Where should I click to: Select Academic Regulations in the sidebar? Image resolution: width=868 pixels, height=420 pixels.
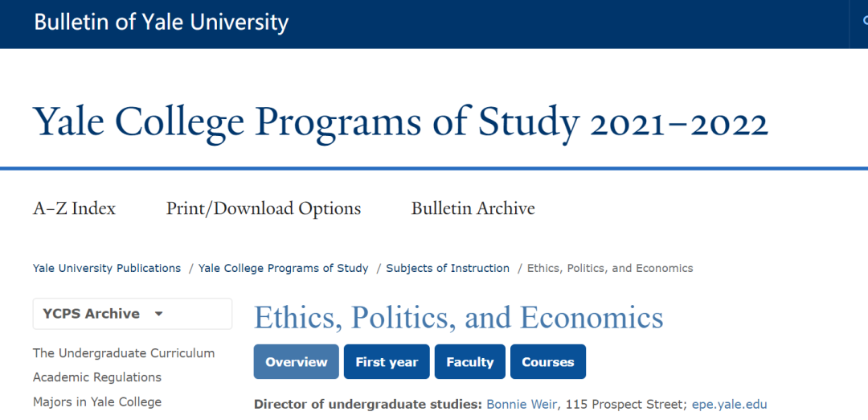(97, 377)
